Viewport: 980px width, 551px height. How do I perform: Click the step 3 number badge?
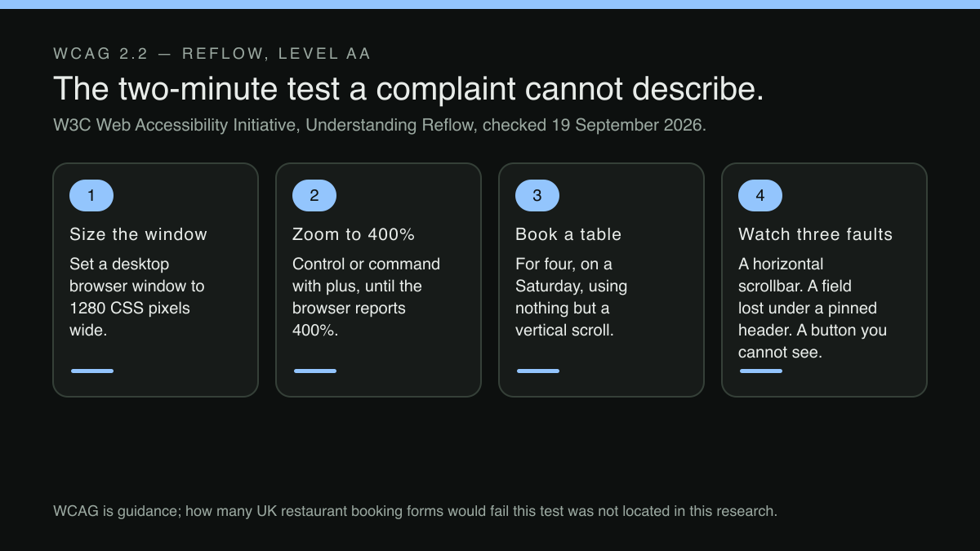coord(537,196)
